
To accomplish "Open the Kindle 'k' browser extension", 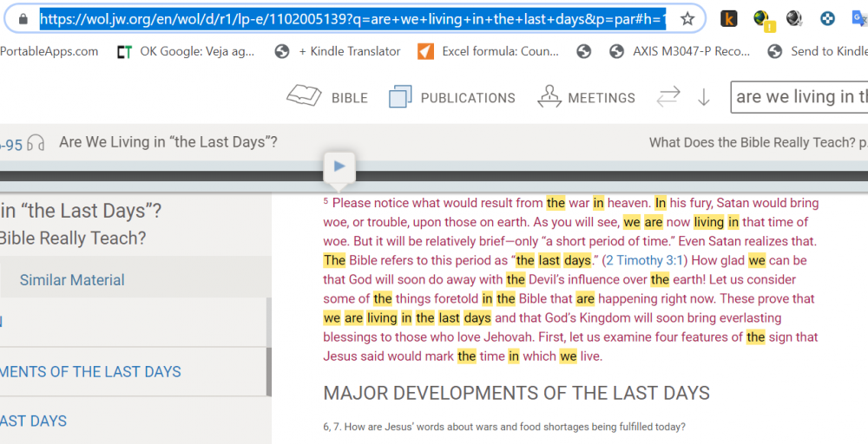I will 729,18.
